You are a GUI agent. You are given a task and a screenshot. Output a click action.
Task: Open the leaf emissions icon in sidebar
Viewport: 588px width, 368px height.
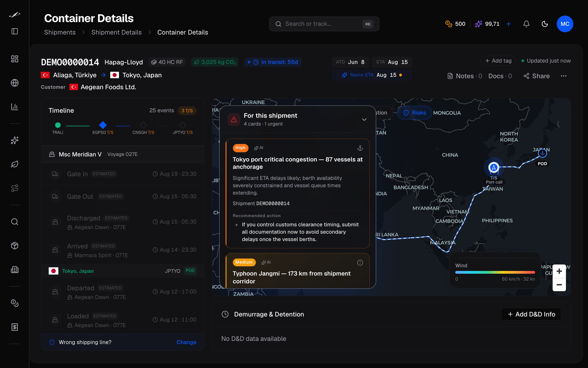pos(14,164)
